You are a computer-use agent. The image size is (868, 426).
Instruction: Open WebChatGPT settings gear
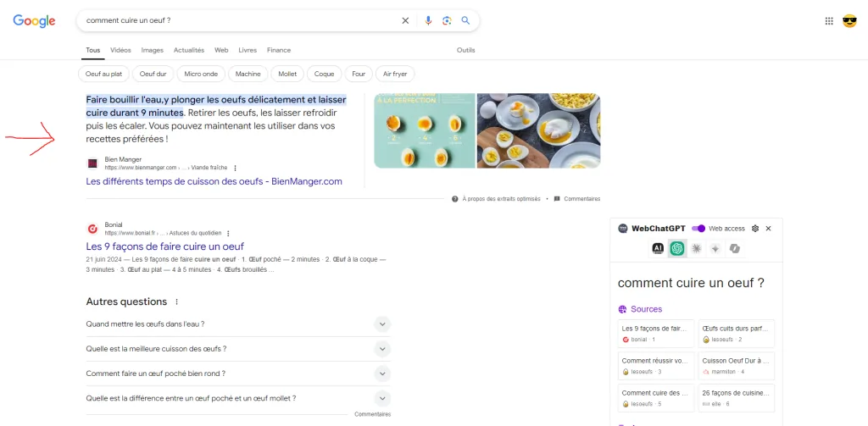(755, 229)
